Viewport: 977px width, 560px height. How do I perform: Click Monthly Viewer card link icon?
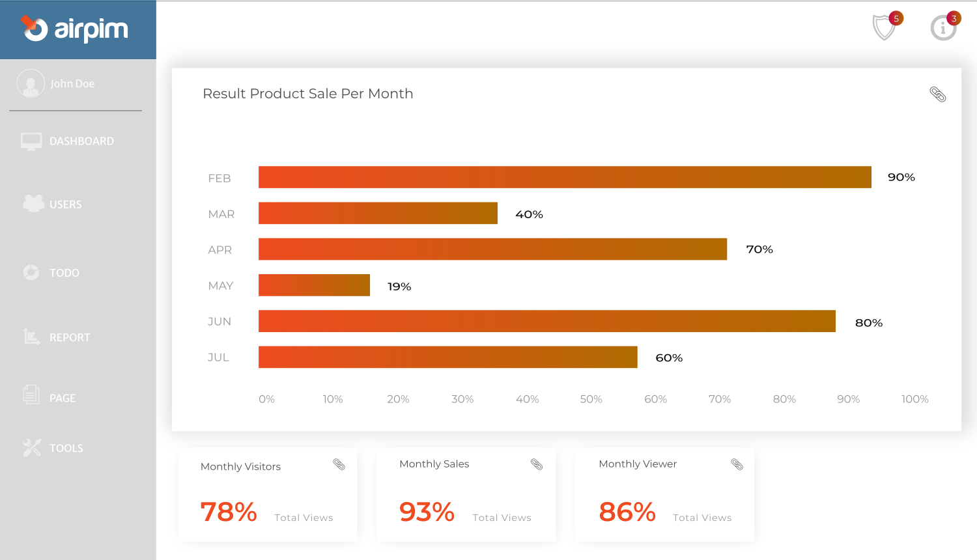[737, 464]
